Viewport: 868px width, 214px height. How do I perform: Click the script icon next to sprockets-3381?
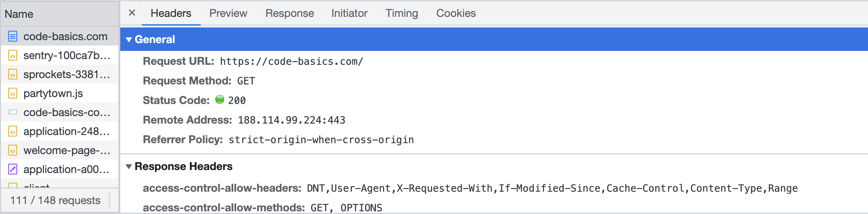(12, 74)
